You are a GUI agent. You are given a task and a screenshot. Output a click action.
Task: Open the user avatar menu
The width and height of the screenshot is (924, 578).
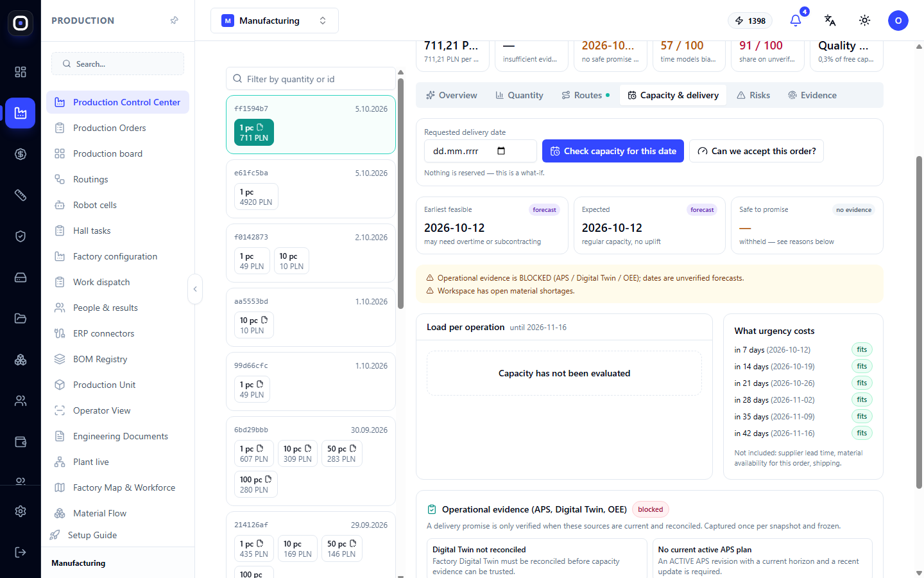pyautogui.click(x=898, y=21)
